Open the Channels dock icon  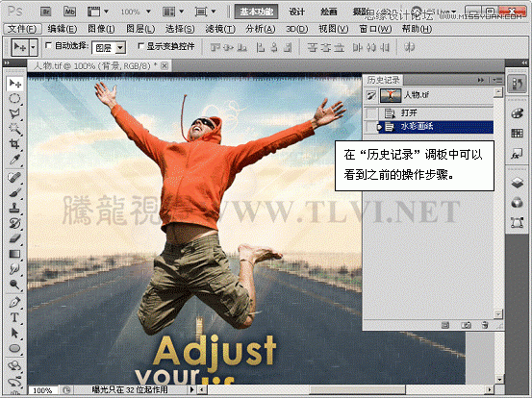click(x=517, y=203)
